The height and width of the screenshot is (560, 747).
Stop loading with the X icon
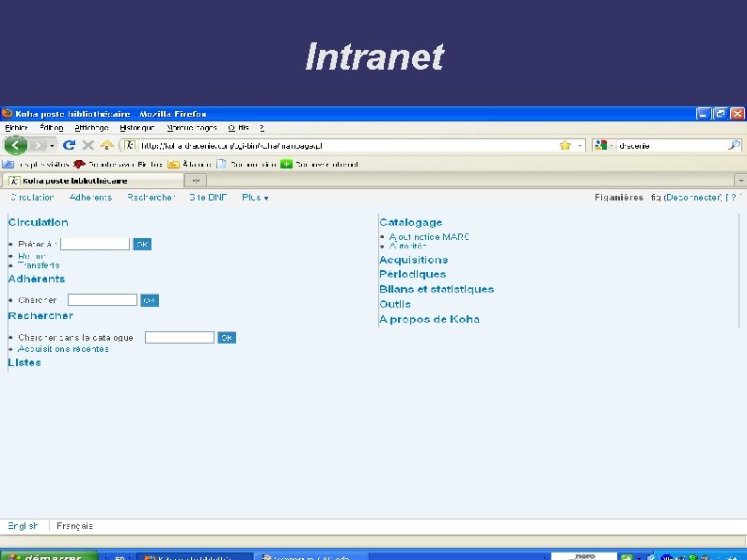(x=88, y=145)
